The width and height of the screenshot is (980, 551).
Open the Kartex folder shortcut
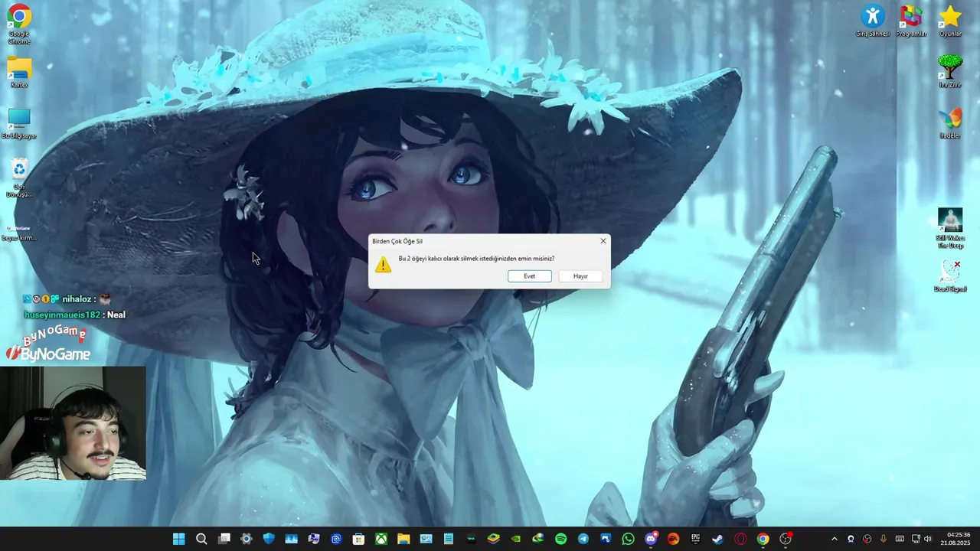(x=19, y=73)
